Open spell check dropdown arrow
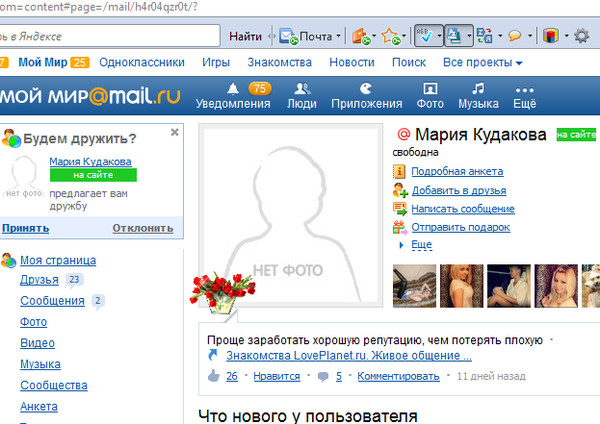The height and width of the screenshot is (424, 600). pos(439,36)
